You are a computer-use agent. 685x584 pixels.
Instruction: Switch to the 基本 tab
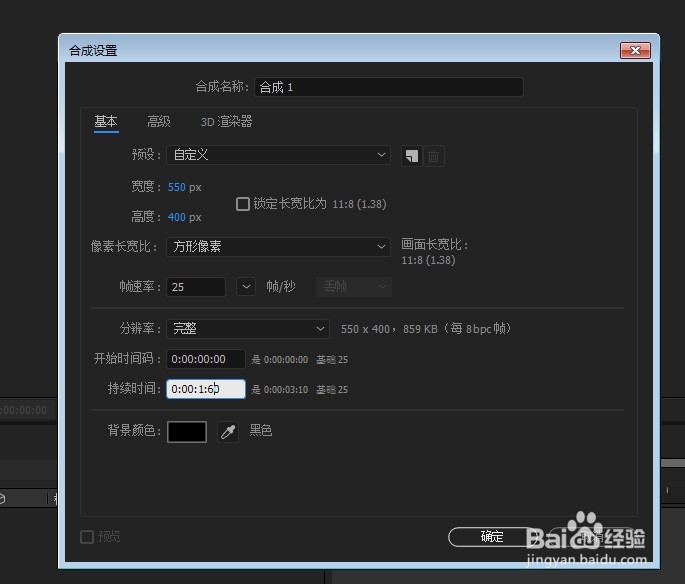[x=106, y=121]
